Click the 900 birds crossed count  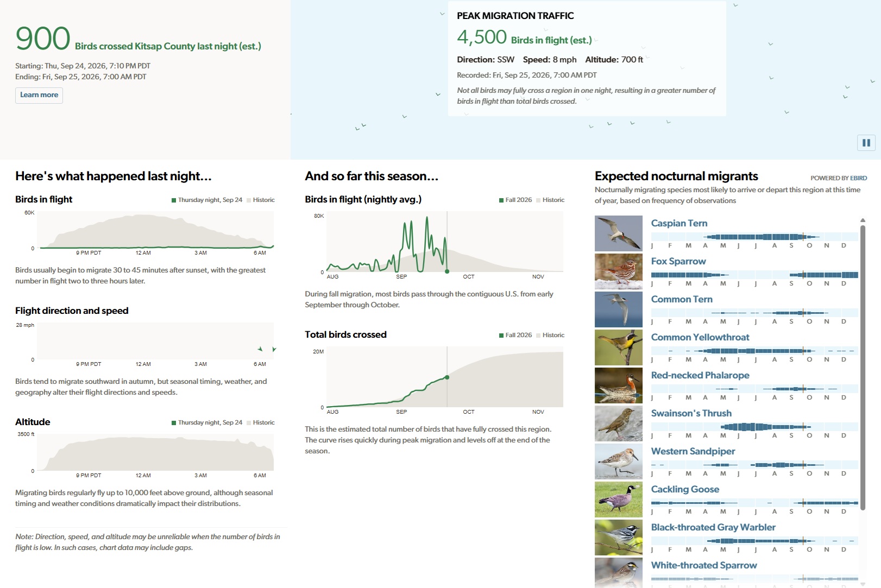click(43, 39)
